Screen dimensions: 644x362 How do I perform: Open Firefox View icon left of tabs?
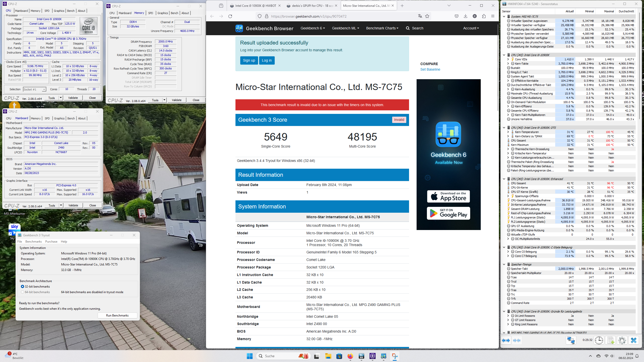[x=221, y=6]
